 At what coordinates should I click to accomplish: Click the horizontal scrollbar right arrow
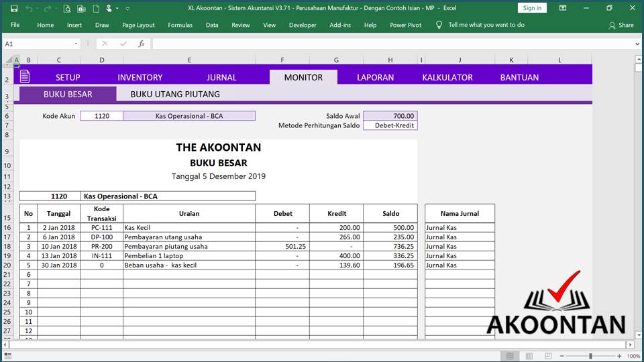click(631, 345)
